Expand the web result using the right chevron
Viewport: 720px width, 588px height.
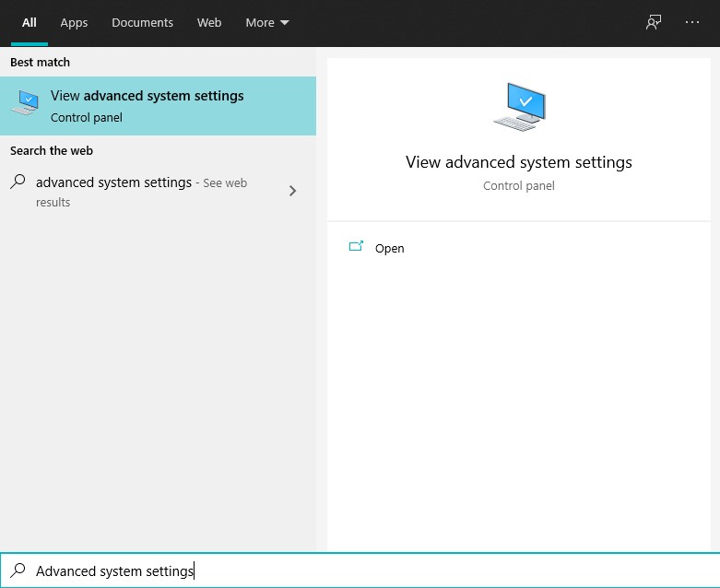click(292, 191)
